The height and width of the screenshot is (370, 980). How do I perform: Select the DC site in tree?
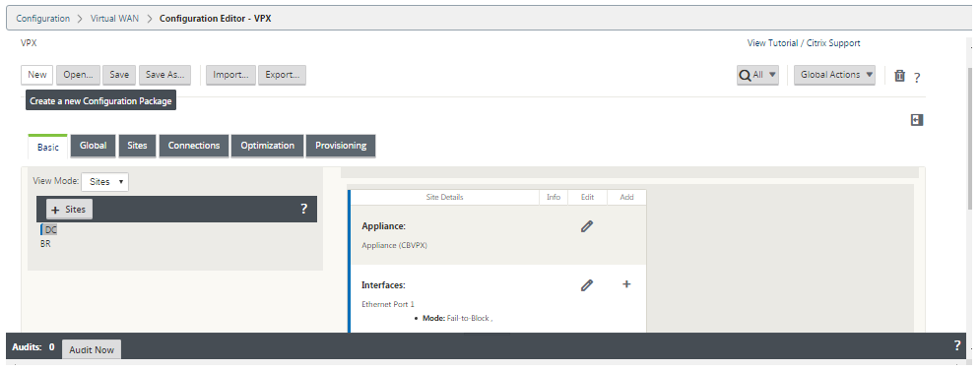coord(50,229)
